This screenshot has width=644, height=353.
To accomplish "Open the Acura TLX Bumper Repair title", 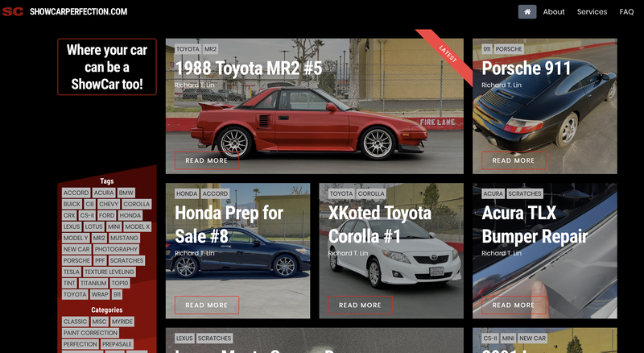I will [535, 225].
